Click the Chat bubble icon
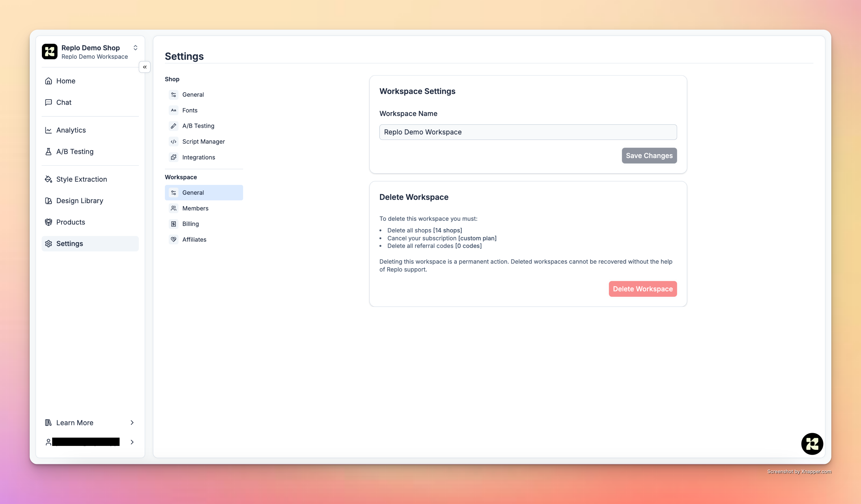 click(49, 102)
